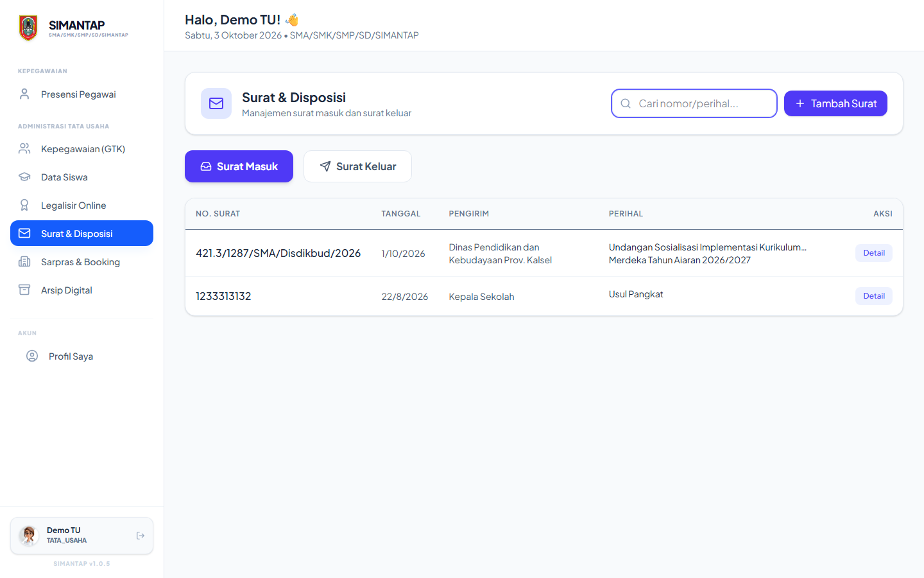
Task: Open Profil Saya account page
Action: coord(81,356)
